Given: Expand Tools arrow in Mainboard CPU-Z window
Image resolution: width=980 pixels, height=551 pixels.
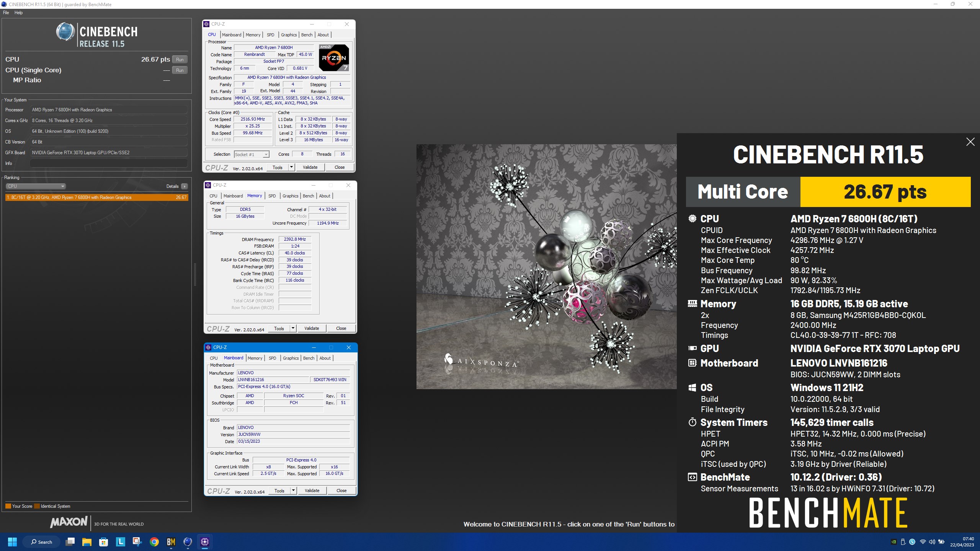Looking at the screenshot, I should click(x=293, y=491).
